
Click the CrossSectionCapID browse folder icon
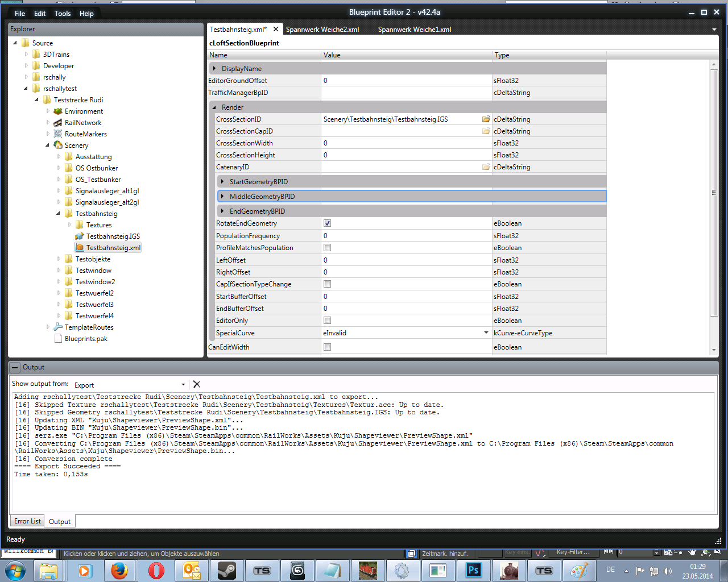[x=486, y=131]
